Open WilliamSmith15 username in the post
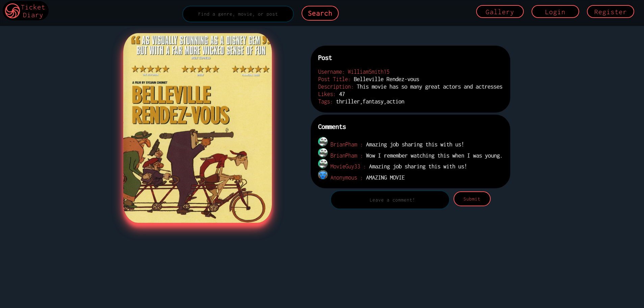The width and height of the screenshot is (644, 308). (368, 72)
